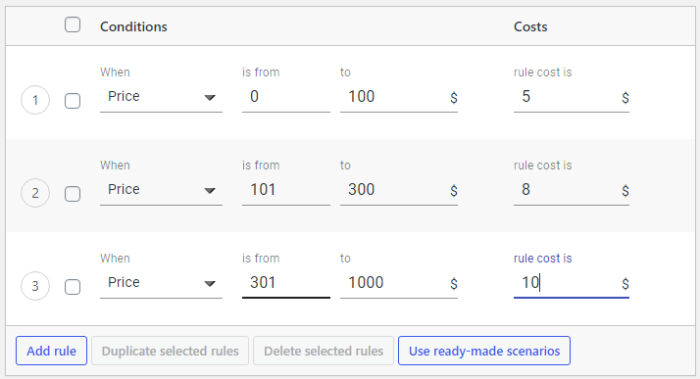700x379 pixels.
Task: Check the checkbox for rule 2
Action: pos(72,194)
